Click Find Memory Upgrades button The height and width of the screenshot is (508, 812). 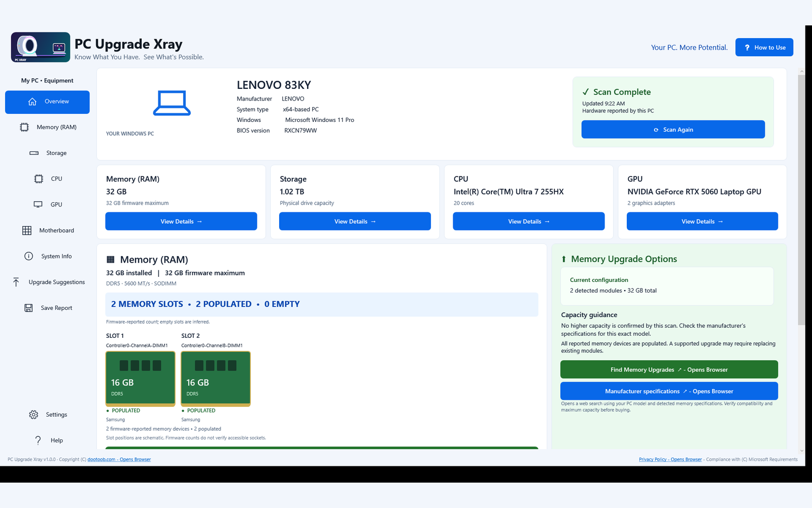pos(669,370)
